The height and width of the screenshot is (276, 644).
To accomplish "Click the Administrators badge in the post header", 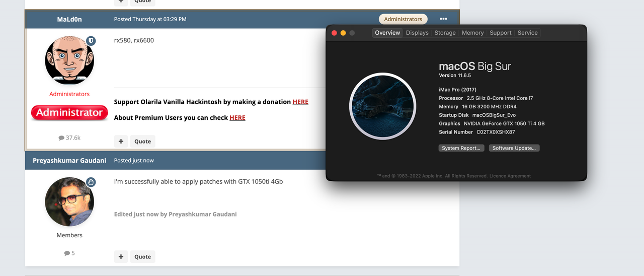I will 403,19.
